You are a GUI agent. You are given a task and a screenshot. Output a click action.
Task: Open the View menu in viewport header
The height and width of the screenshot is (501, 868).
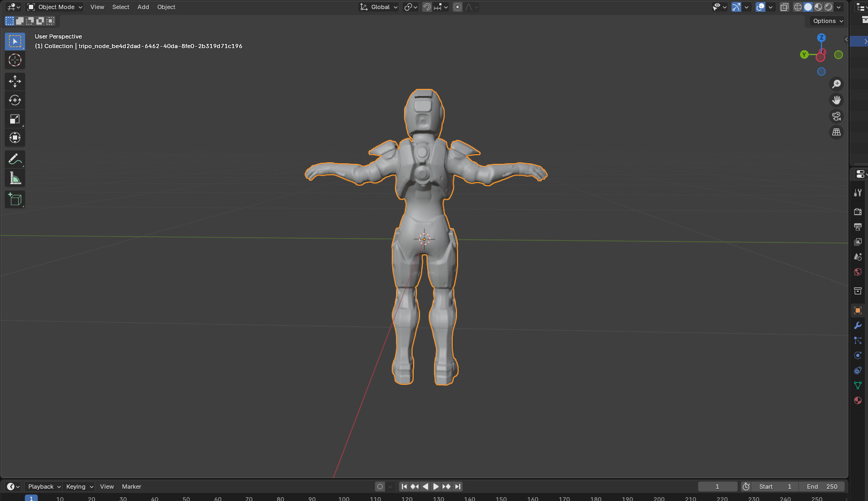[x=97, y=7]
